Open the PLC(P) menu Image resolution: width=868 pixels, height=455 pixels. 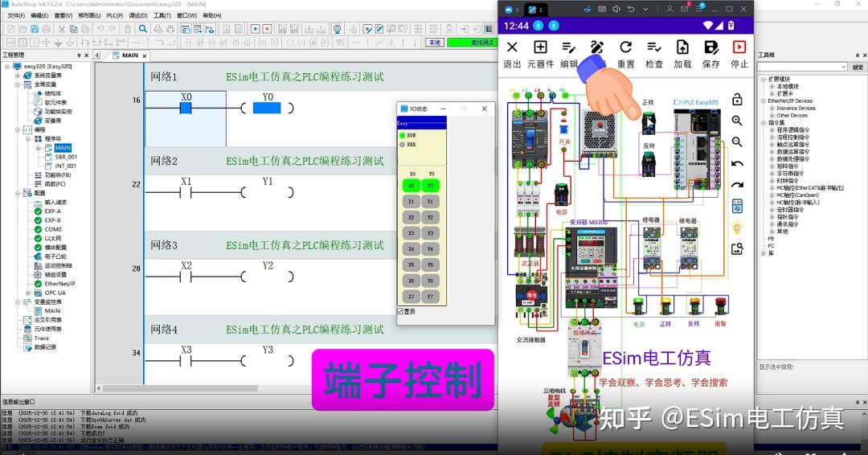coord(115,15)
